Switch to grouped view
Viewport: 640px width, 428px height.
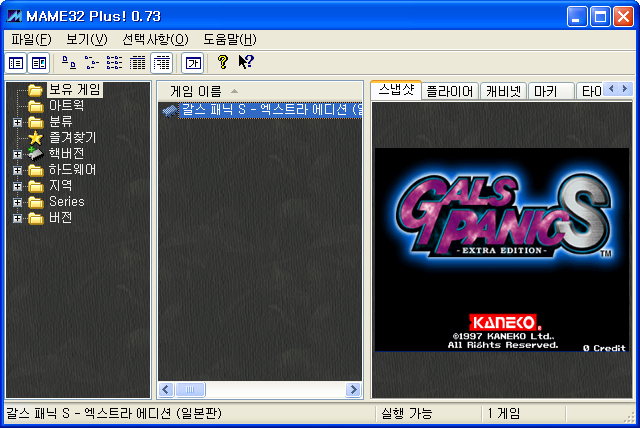point(162,63)
